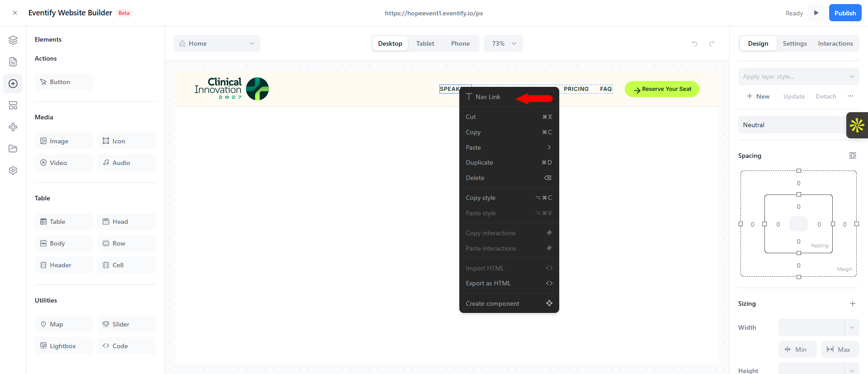Screen dimensions: 868x374
Task: Choose Copy style from context menu
Action: [509, 198]
